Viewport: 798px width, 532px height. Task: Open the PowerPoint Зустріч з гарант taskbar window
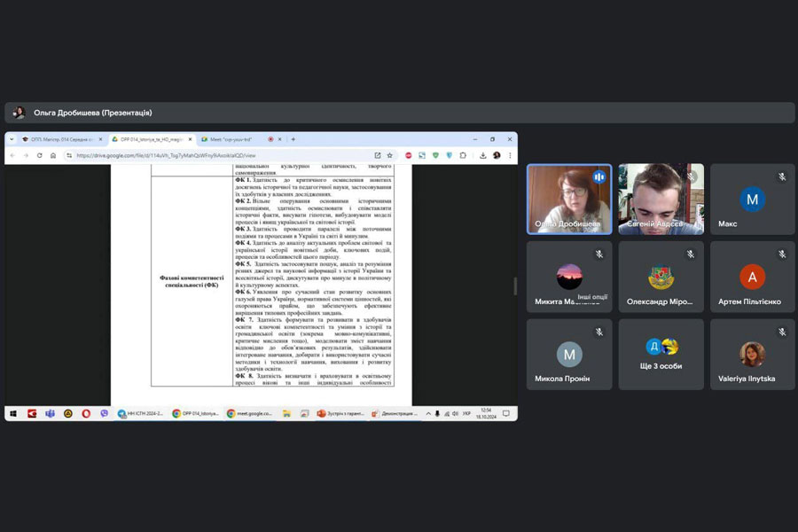point(340,413)
